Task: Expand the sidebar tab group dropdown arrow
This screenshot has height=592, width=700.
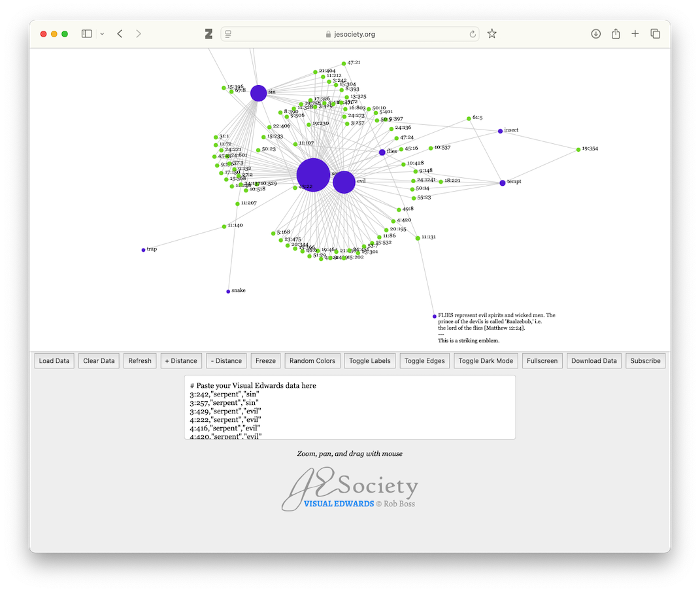Action: click(x=102, y=34)
